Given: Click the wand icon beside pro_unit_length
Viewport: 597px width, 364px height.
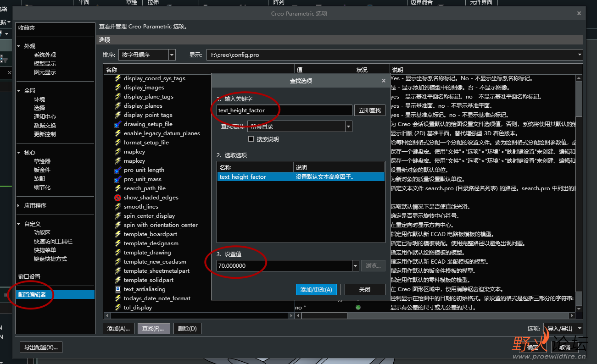Looking at the screenshot, I should coord(118,170).
